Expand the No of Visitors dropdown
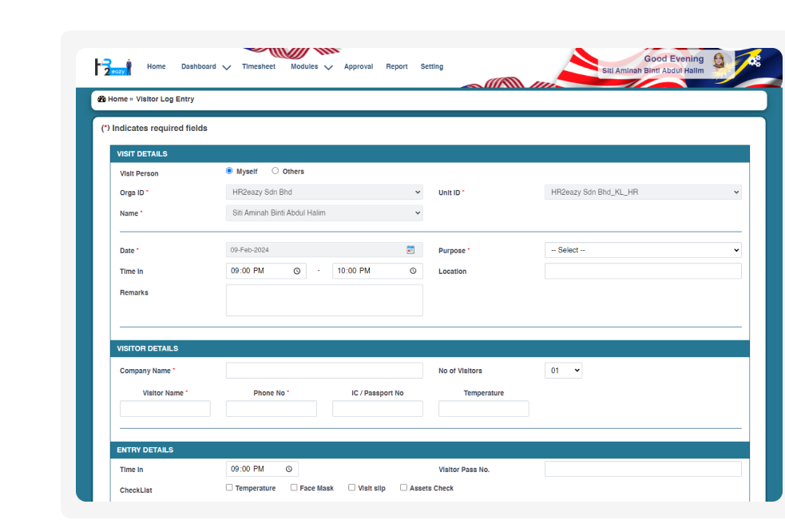The width and height of the screenshot is (785, 532). coord(563,371)
